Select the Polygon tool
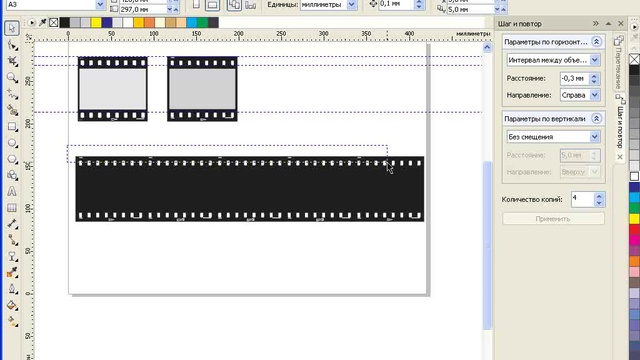 [12, 159]
